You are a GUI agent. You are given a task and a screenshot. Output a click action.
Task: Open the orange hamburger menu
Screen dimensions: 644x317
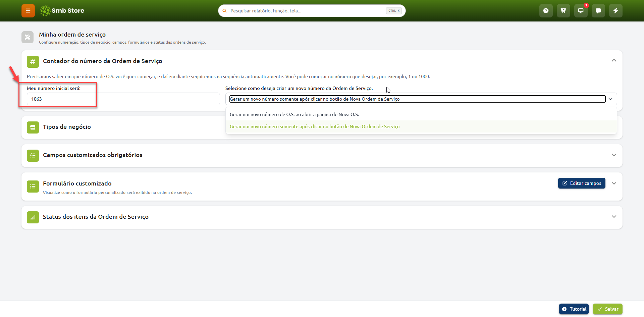pos(28,11)
